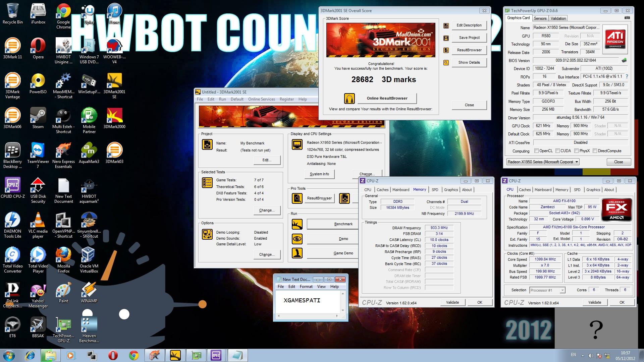The height and width of the screenshot is (362, 644).
Task: Open Online Services menu in 3DMark2001 SE
Action: pos(261,99)
